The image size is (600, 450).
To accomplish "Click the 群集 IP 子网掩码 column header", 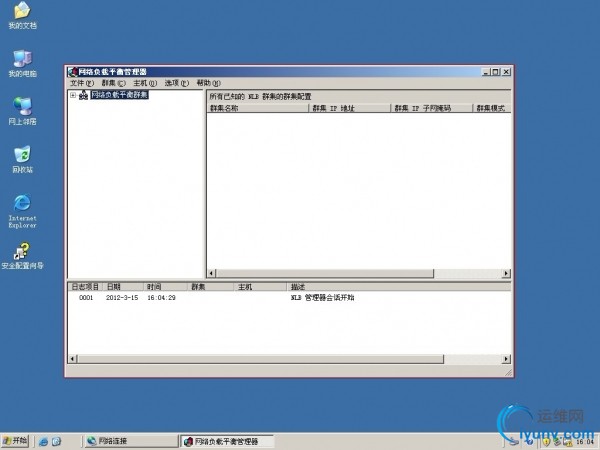I will tap(432, 108).
